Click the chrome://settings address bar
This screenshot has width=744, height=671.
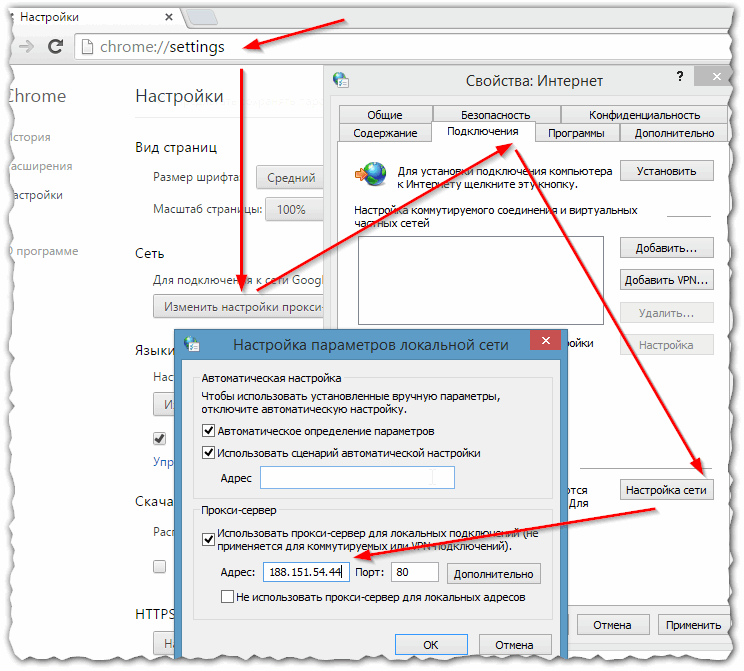pyautogui.click(x=402, y=47)
